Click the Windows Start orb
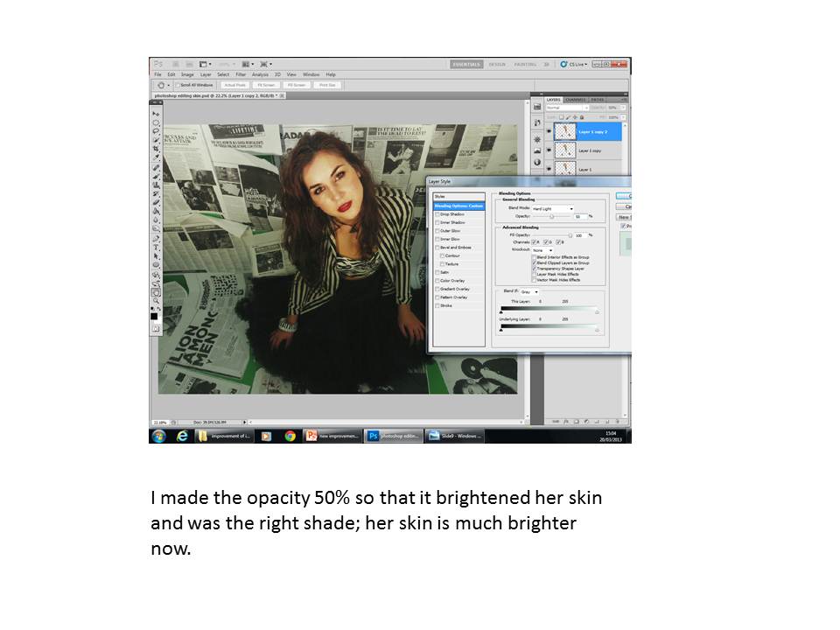The image size is (840, 630). (x=158, y=436)
